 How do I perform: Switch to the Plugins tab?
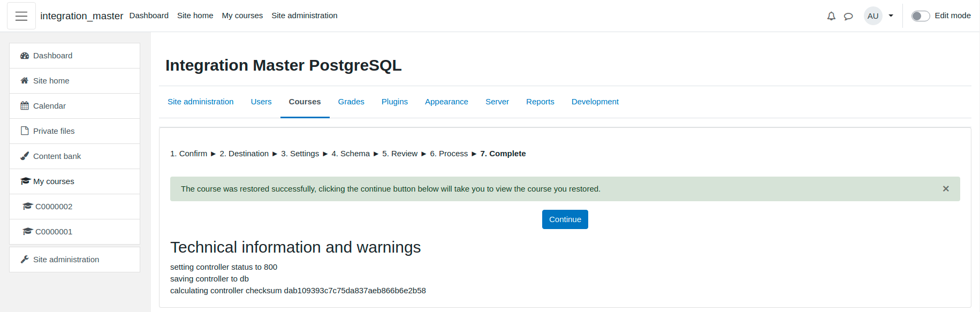tap(394, 102)
